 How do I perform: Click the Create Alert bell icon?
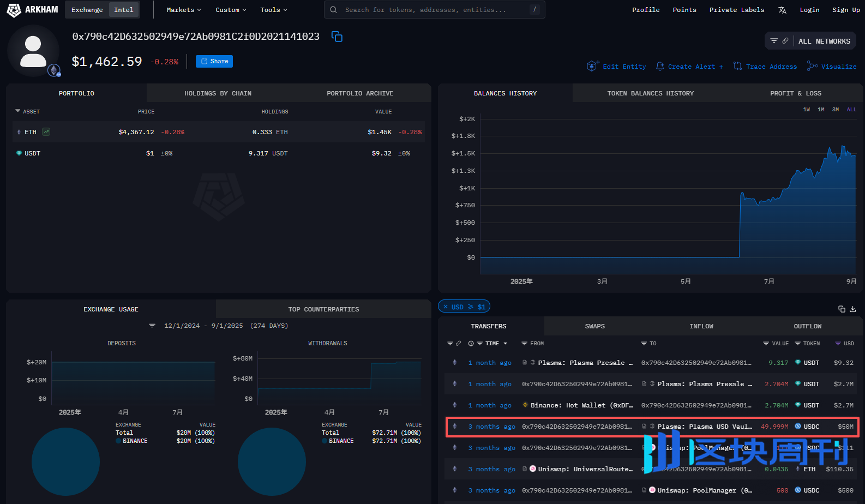pyautogui.click(x=660, y=66)
